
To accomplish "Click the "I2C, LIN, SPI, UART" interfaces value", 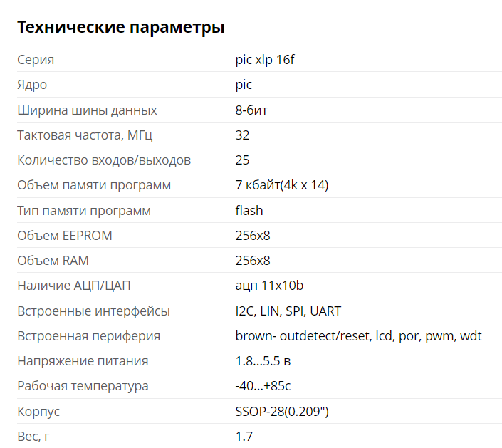I will [288, 311].
